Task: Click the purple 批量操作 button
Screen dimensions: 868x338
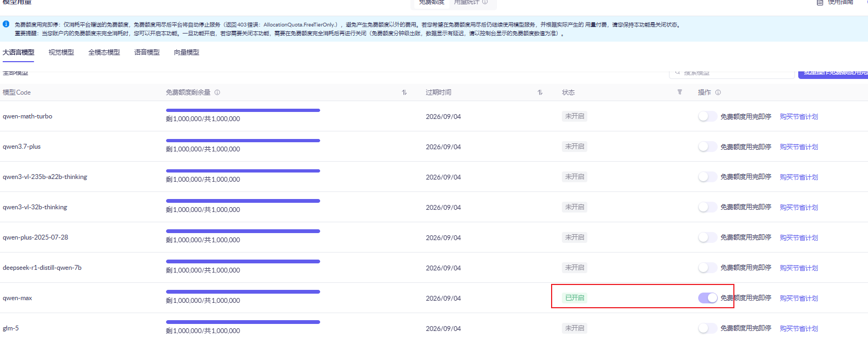Action: (x=833, y=74)
